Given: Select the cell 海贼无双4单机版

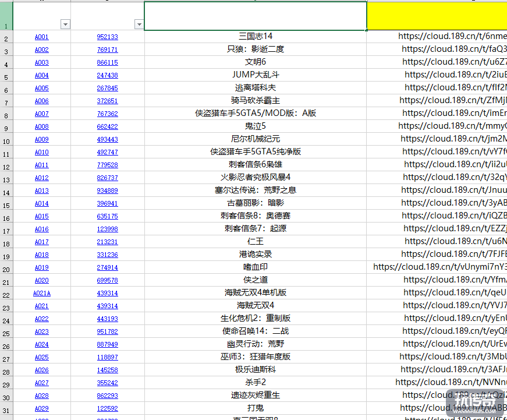Looking at the screenshot, I should 256,292.
